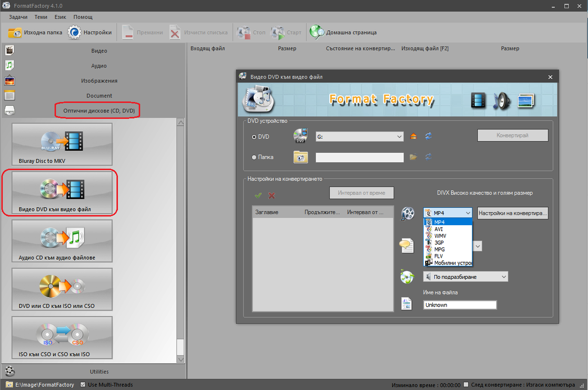
Task: Click the Папка path input field
Action: tap(360, 157)
